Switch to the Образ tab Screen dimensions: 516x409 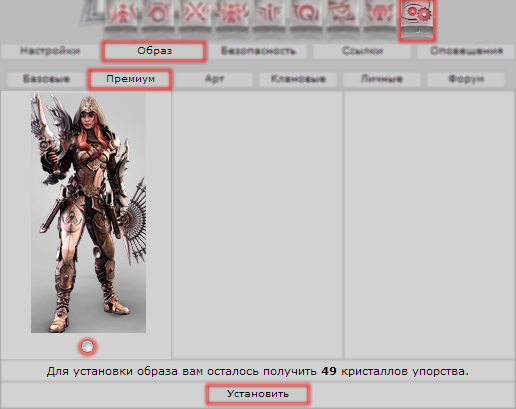click(154, 51)
